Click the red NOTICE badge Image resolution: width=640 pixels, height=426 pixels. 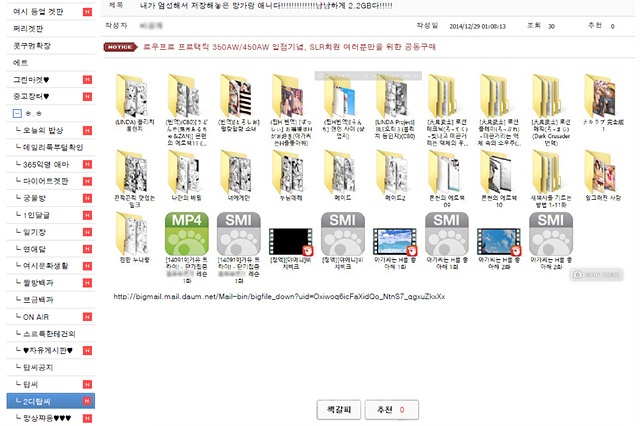point(120,47)
